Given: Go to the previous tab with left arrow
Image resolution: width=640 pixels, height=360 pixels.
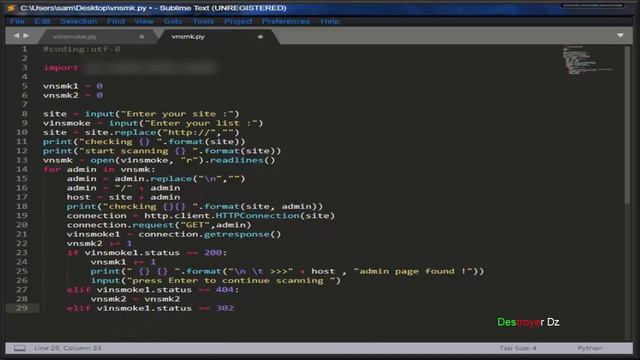Looking at the screenshot, I should (x=16, y=36).
